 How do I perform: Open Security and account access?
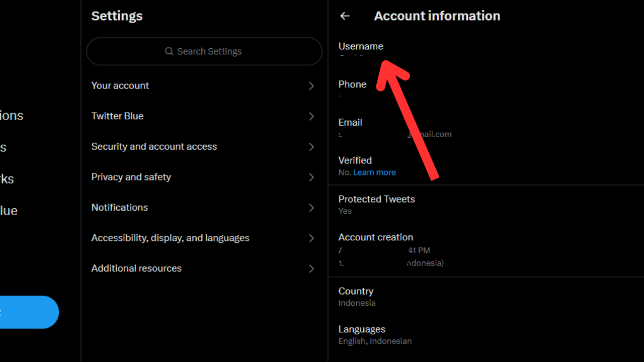pos(204,147)
